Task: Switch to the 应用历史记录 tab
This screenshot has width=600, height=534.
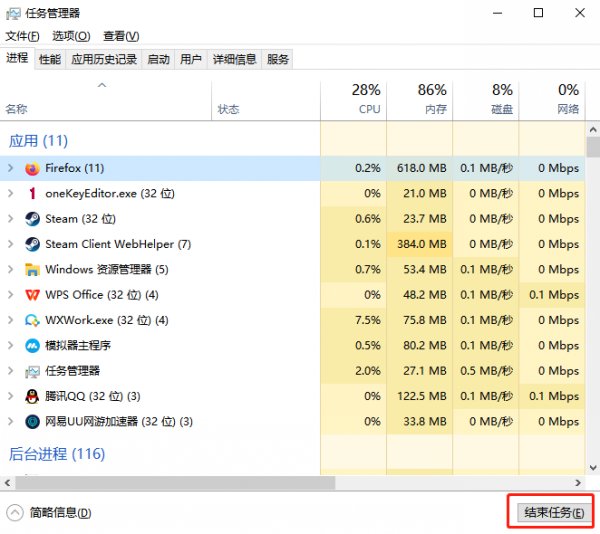Action: click(x=104, y=59)
